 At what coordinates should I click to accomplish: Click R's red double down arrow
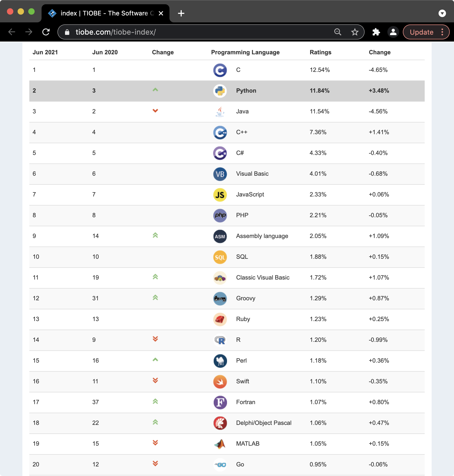155,339
